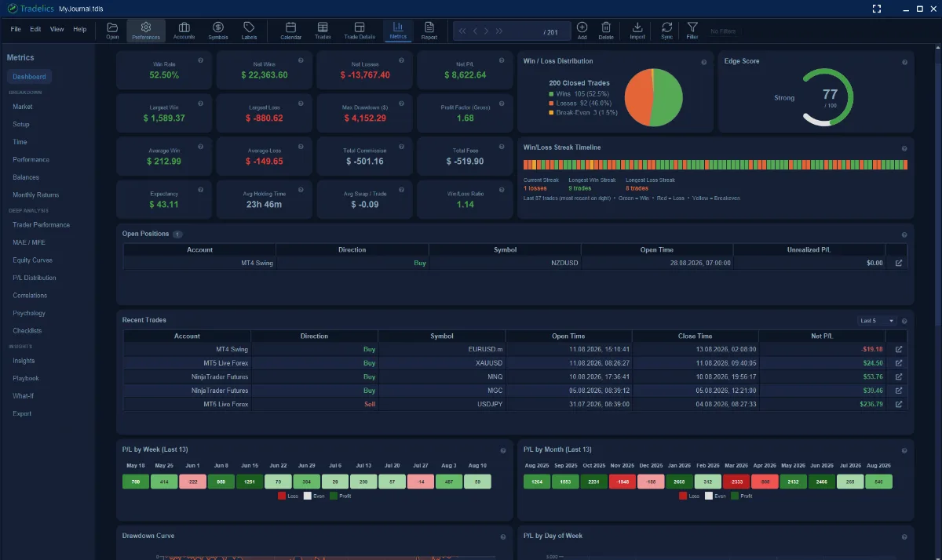Select the Metrics chart icon

pos(398,31)
